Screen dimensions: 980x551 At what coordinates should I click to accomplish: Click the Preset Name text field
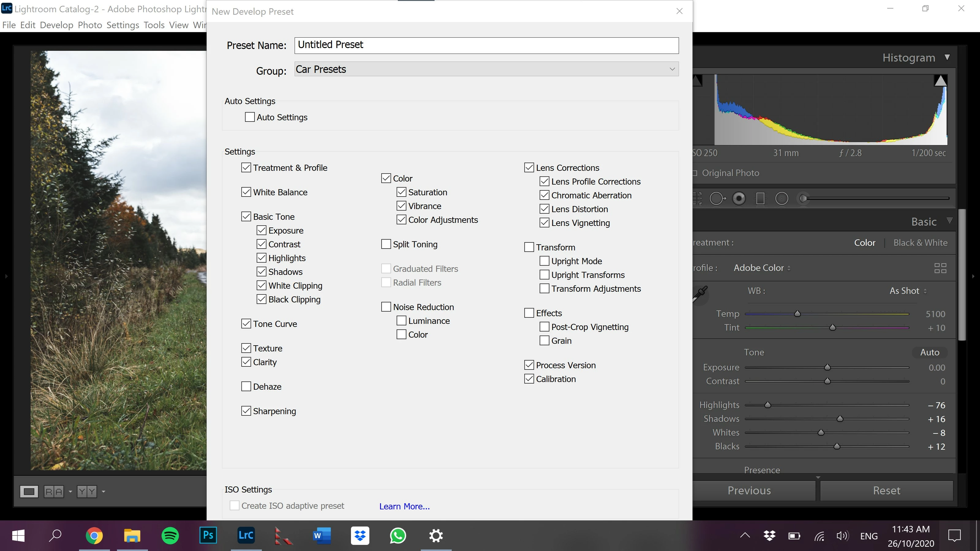[486, 45]
